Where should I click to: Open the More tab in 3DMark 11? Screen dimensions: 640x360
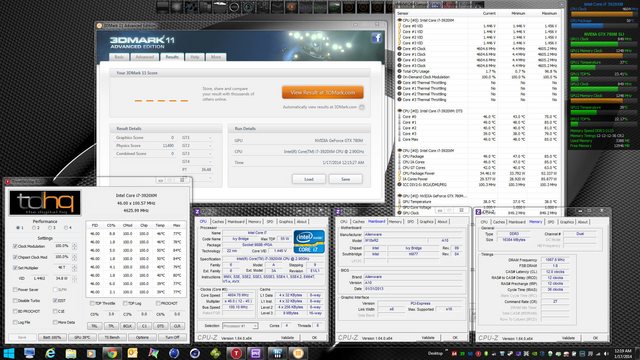point(216,57)
